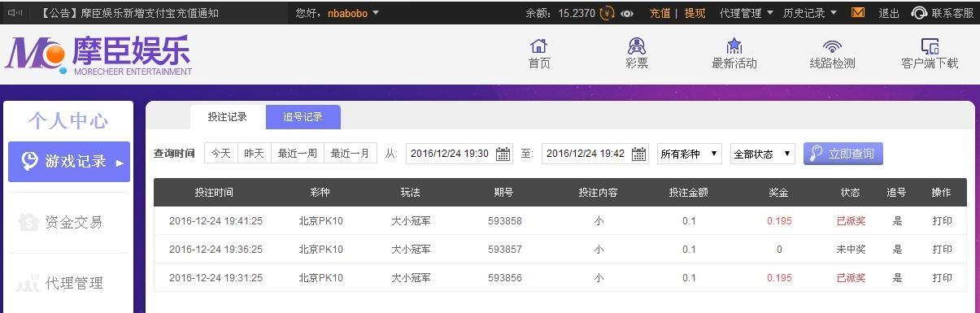The width and height of the screenshot is (980, 313).
Task: Open end date calendar picker icon
Action: 639,154
